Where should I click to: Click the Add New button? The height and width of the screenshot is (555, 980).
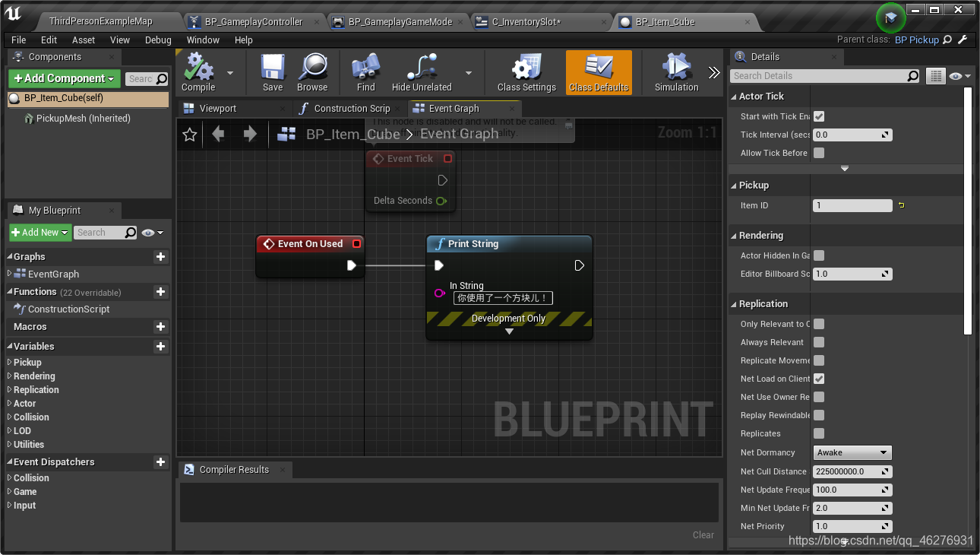tap(40, 233)
